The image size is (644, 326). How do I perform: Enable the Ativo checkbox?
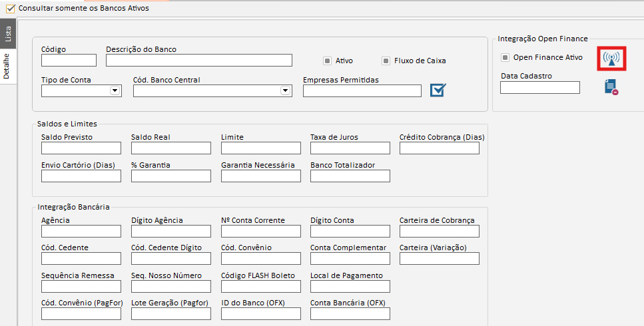[327, 61]
